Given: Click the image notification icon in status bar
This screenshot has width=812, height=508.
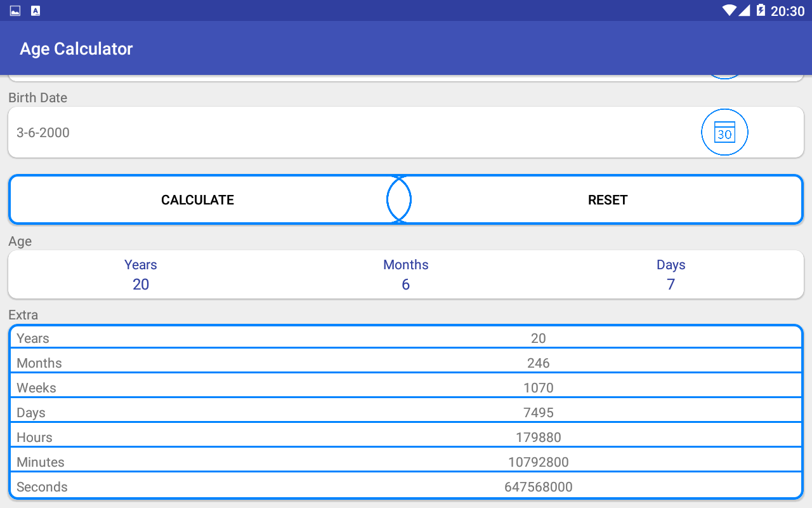Looking at the screenshot, I should tap(15, 11).
